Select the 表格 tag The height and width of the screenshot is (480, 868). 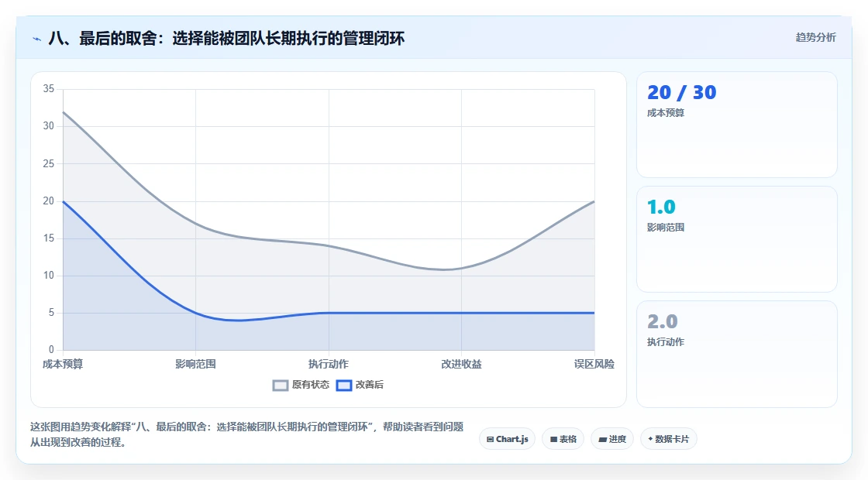pos(563,439)
